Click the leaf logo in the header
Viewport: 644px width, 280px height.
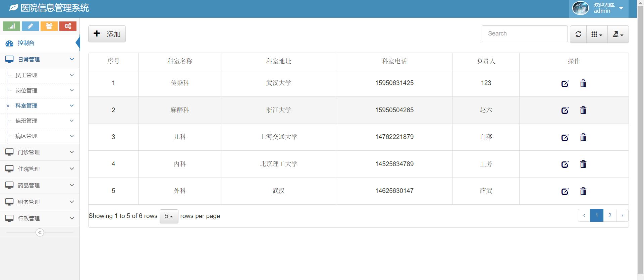(13, 7)
